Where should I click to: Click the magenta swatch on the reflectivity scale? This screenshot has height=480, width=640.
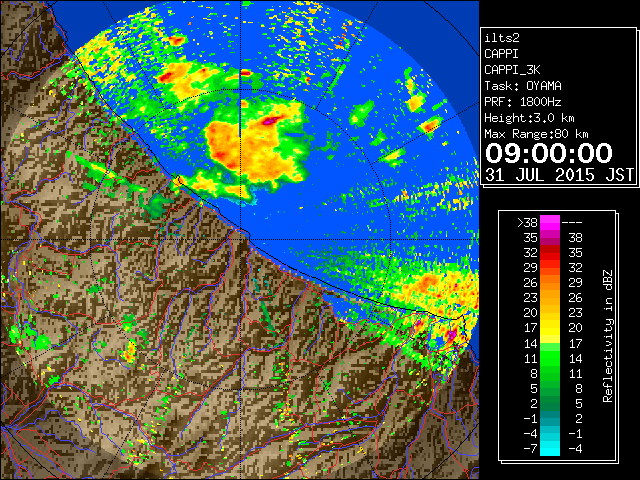pos(550,223)
